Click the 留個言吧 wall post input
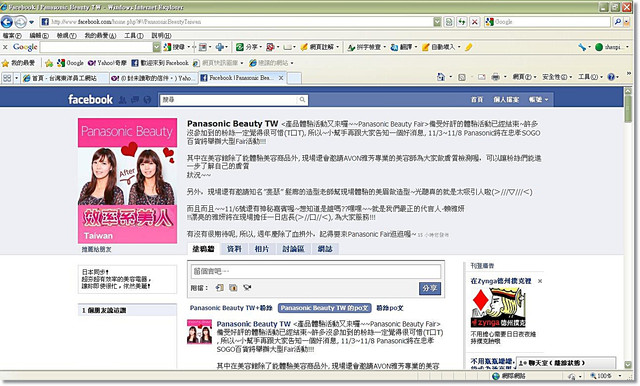The height and width of the screenshot is (386, 640). click(x=316, y=271)
